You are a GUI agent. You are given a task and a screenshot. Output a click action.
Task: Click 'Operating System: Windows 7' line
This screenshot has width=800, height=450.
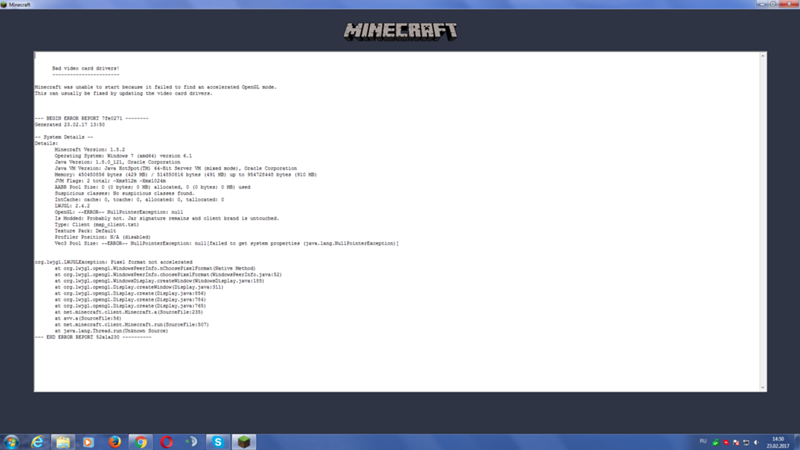(x=123, y=156)
